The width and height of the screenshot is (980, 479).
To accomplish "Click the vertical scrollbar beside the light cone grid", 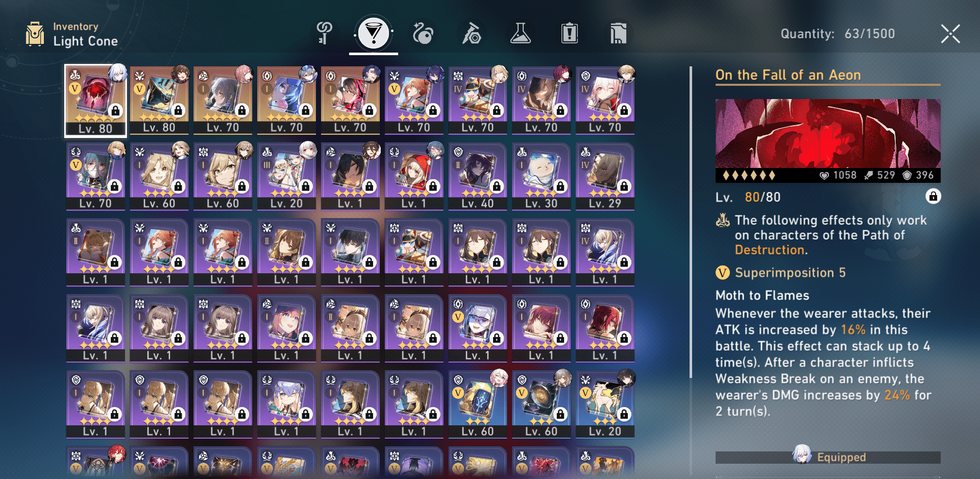I will tap(691, 222).
